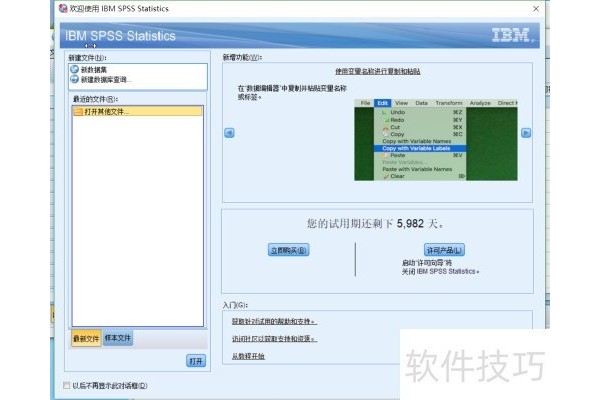Click the trial days remaining text 5,982
This screenshot has height=400, width=600.
pos(410,224)
